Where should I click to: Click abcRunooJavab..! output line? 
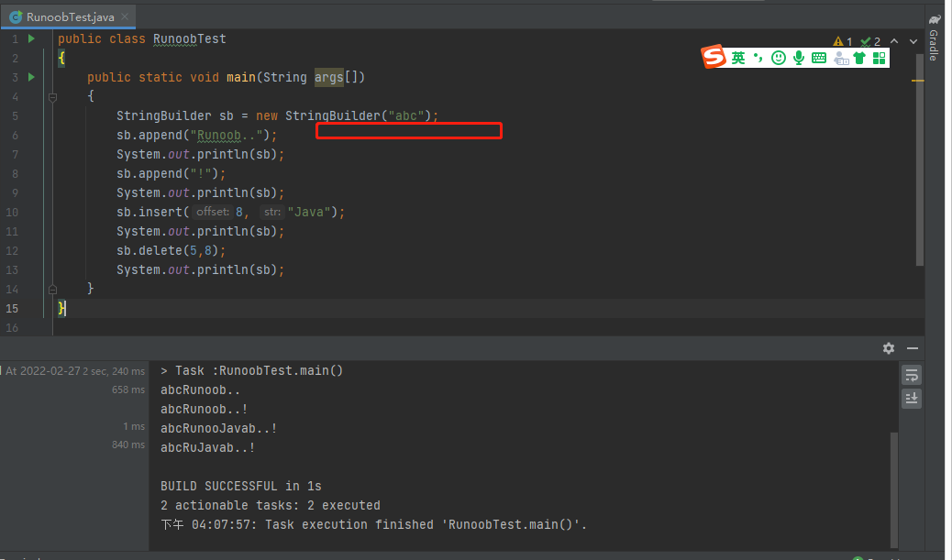point(218,428)
